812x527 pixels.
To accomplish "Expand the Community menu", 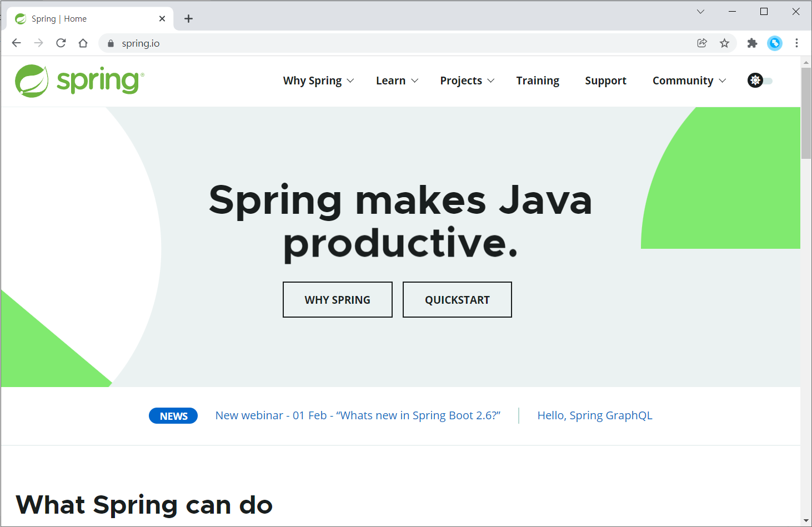I will [689, 81].
